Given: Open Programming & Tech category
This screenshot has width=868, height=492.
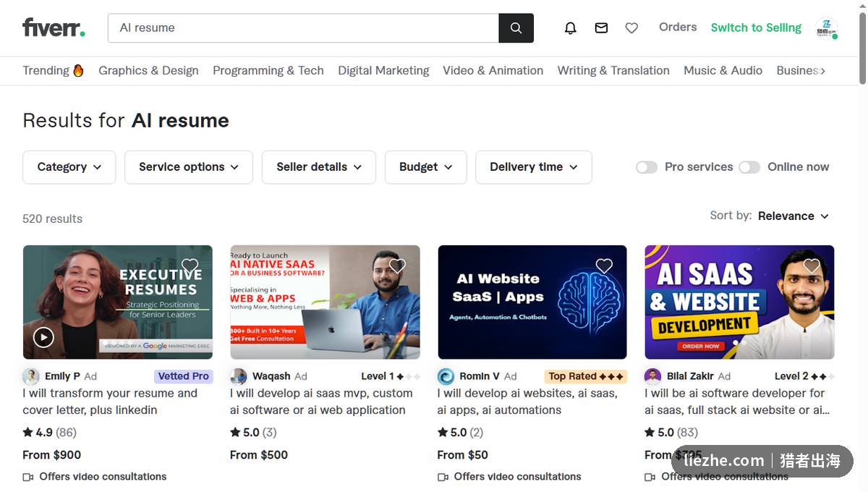Looking at the screenshot, I should click(x=268, y=70).
